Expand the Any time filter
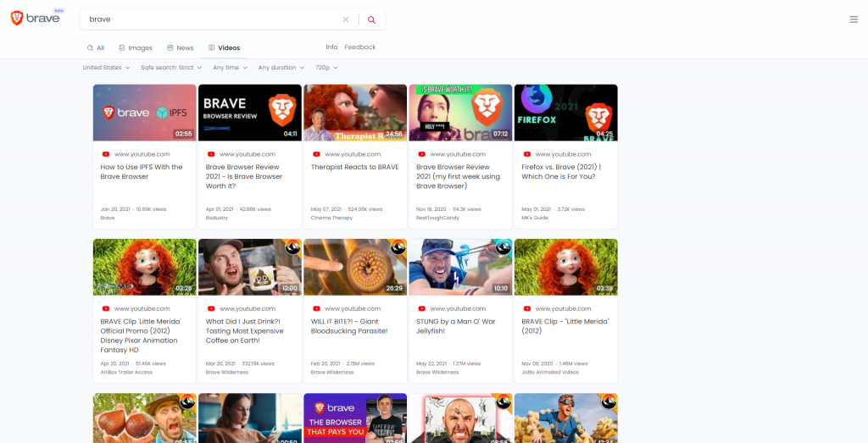The width and height of the screenshot is (868, 443). [230, 68]
